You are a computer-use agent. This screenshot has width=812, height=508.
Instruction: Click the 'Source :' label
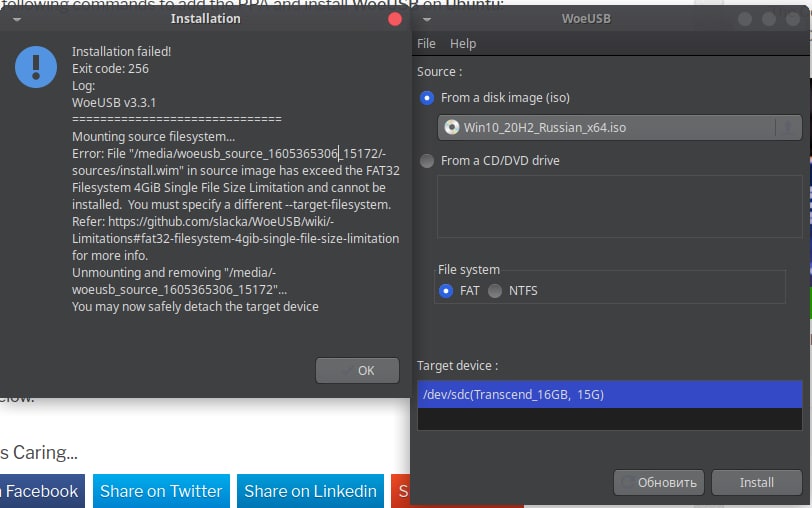tap(439, 71)
